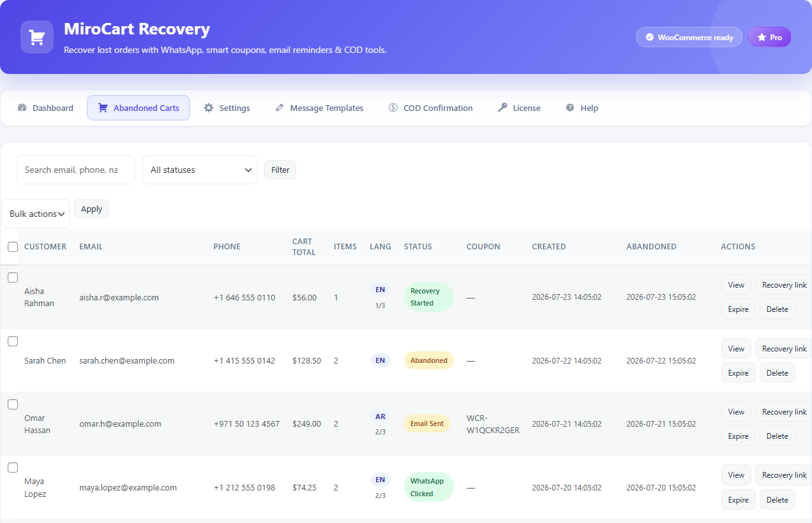Expire Omar Hassan's cart
This screenshot has height=523, width=812.
[738, 436]
